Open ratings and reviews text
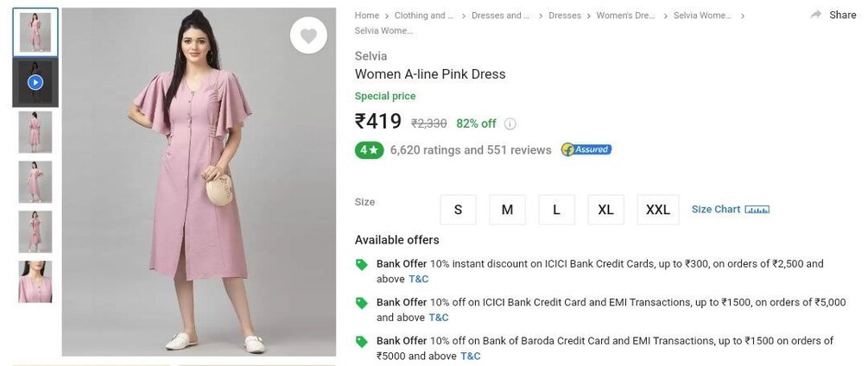This screenshot has width=868, height=366. click(471, 150)
